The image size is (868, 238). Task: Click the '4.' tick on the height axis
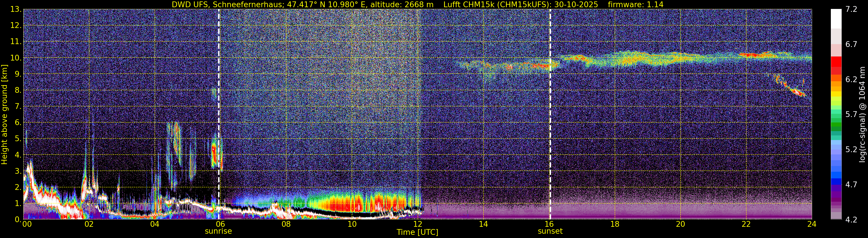coord(18,155)
